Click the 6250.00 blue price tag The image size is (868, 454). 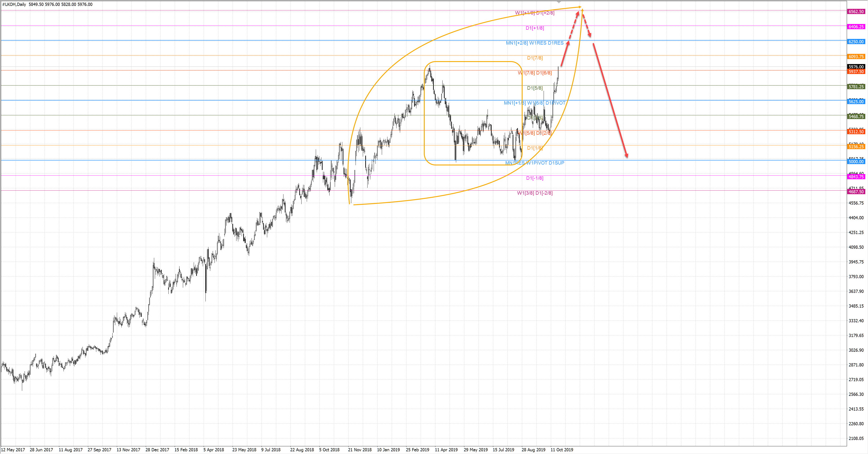tap(856, 41)
